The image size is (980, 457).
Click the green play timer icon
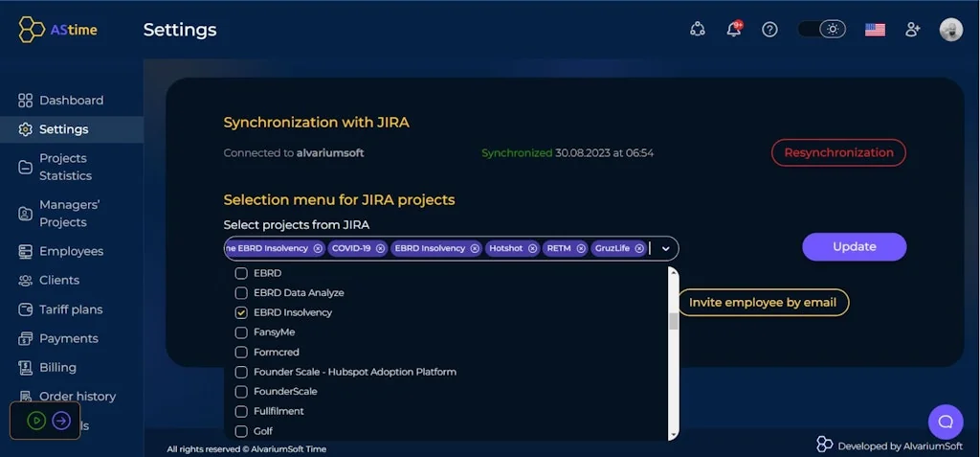(36, 420)
